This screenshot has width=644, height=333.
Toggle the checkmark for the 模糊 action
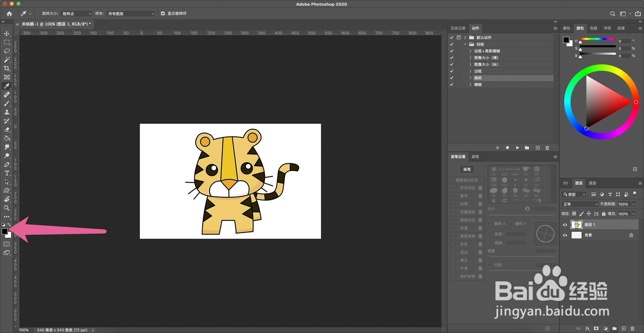point(452,85)
